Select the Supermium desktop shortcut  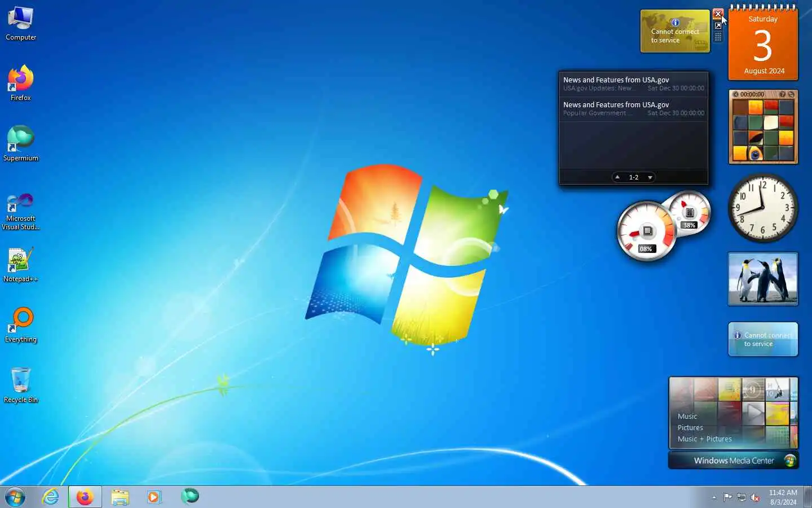pos(21,143)
